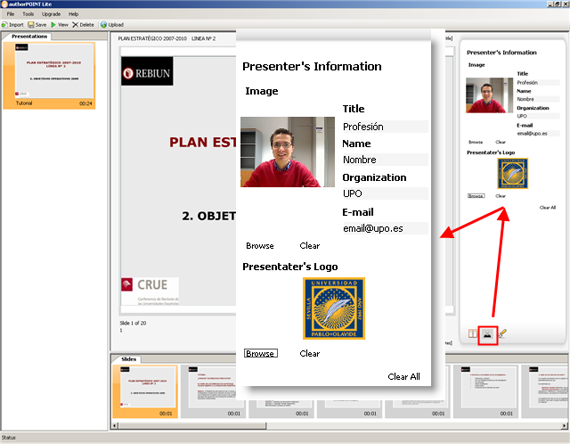
Task: Click the UPO organization field in side panel
Action: click(538, 116)
